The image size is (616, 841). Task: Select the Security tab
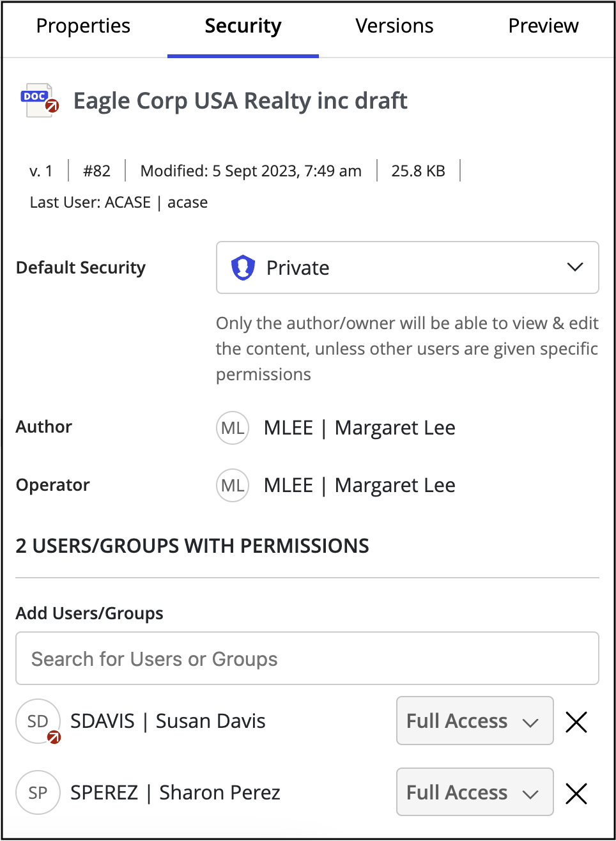coord(243,26)
